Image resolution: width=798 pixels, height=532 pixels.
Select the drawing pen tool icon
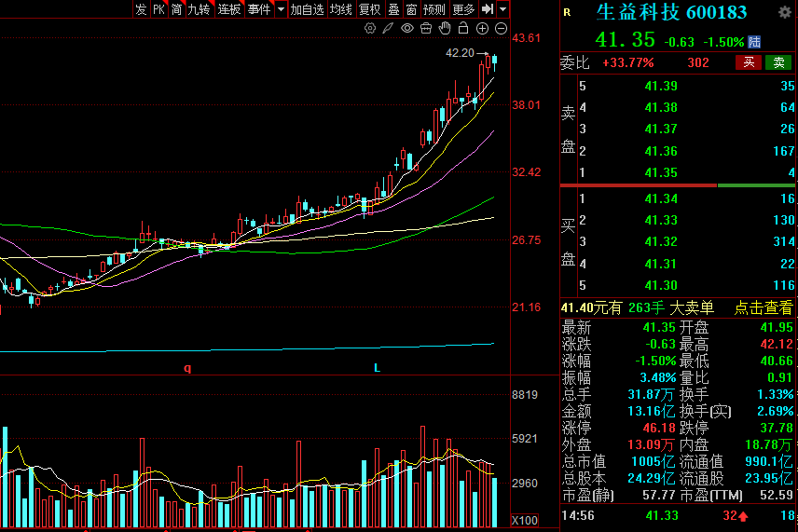point(389,29)
